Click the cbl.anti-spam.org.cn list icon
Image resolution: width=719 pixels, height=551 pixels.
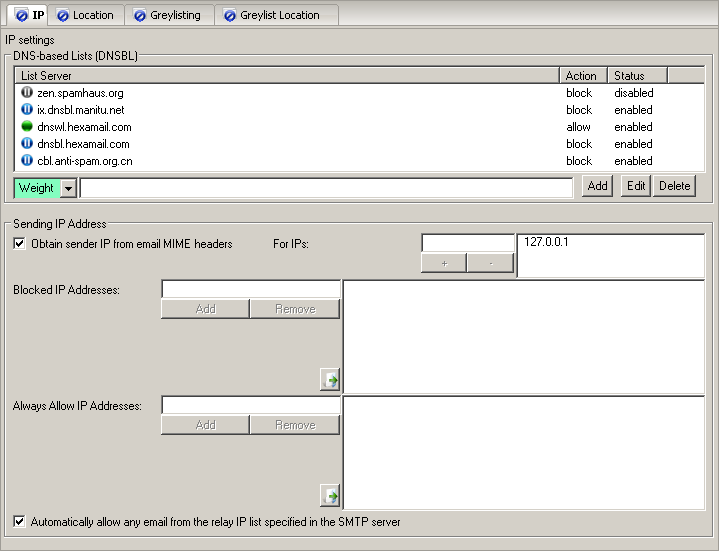click(26, 161)
